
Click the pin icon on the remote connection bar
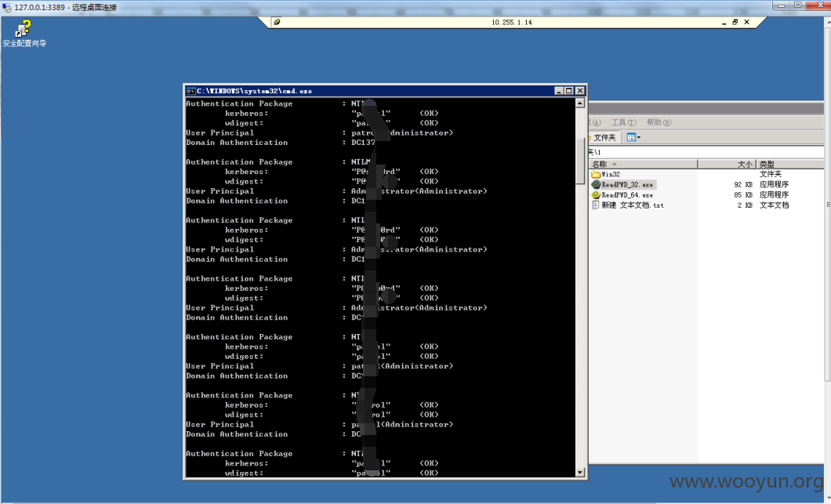tap(277, 22)
